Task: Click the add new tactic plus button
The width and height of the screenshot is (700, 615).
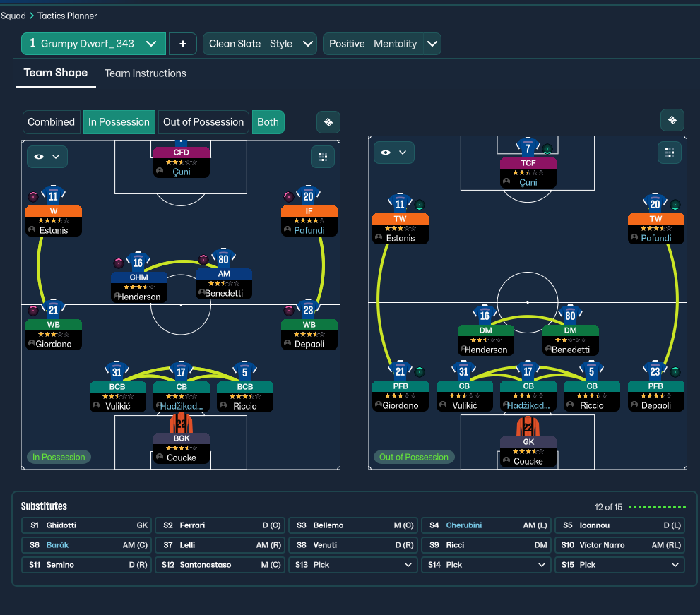Action: pos(183,44)
